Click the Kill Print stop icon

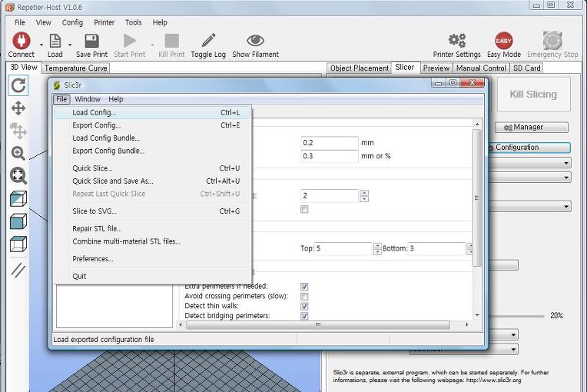coord(171,41)
